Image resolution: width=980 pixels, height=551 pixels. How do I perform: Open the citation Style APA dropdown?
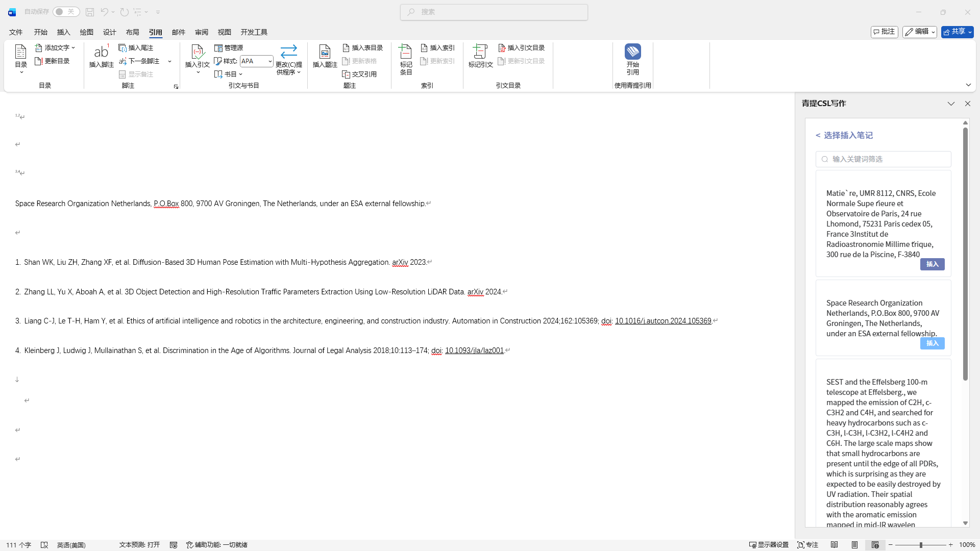[x=257, y=61]
